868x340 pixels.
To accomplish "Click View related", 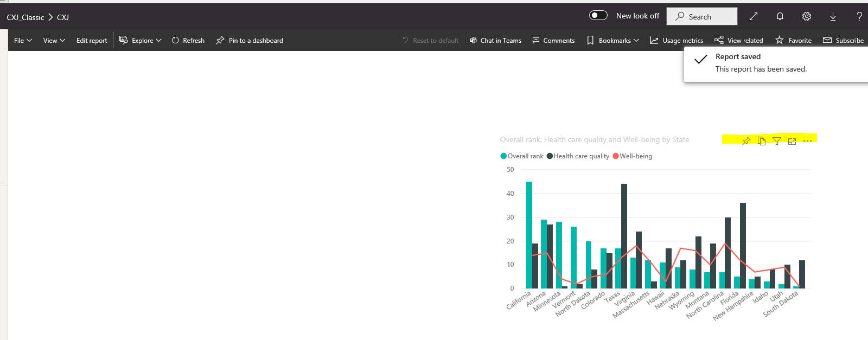I will (x=739, y=41).
